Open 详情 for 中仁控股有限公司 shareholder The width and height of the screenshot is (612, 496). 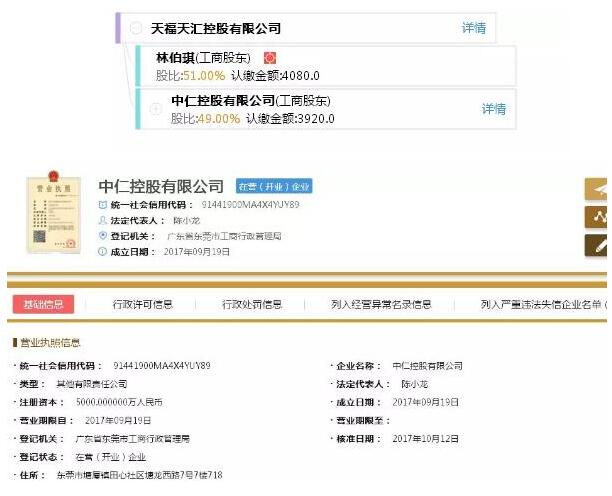click(x=494, y=109)
